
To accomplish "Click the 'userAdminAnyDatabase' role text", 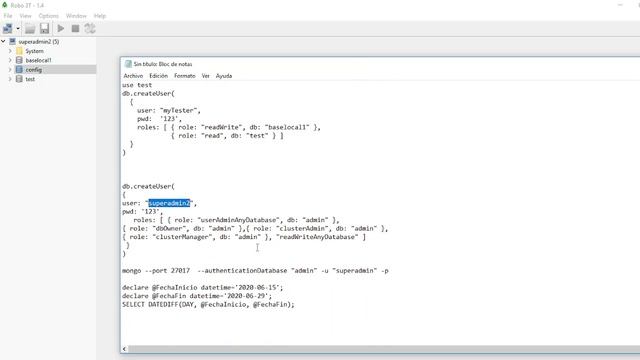I will pyautogui.click(x=238, y=220).
